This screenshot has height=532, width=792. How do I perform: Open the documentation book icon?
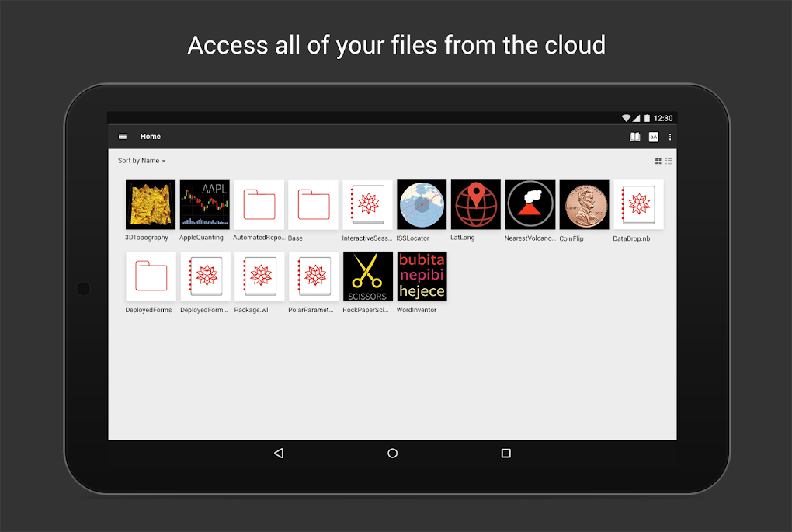click(x=634, y=136)
